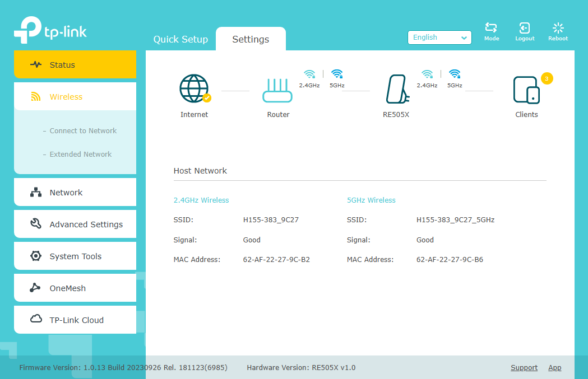The height and width of the screenshot is (379, 588).
Task: Click the Network topology icon in sidebar
Action: coord(36,192)
